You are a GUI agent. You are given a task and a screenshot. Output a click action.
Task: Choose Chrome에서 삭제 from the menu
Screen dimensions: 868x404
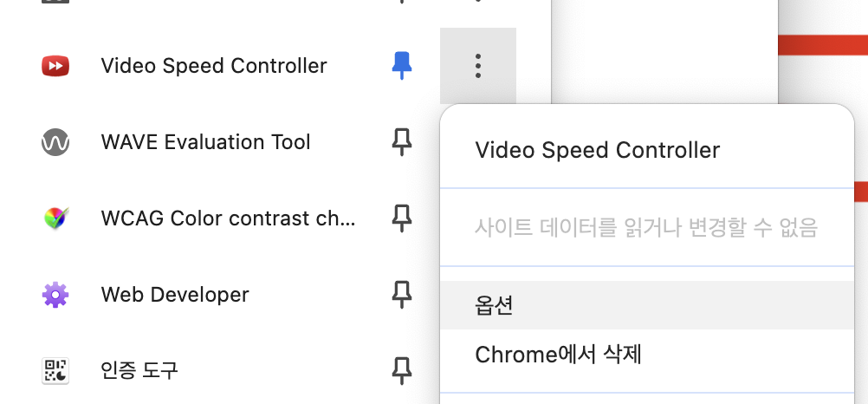(x=646, y=355)
